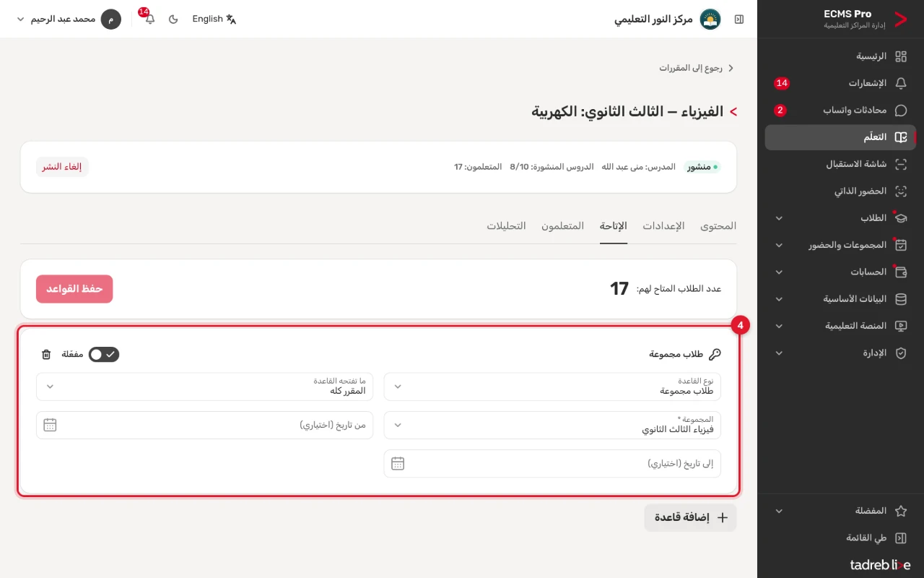The image size is (924, 578).
Task: Open user menu محمد عبد الرحيم
Action: coord(69,19)
